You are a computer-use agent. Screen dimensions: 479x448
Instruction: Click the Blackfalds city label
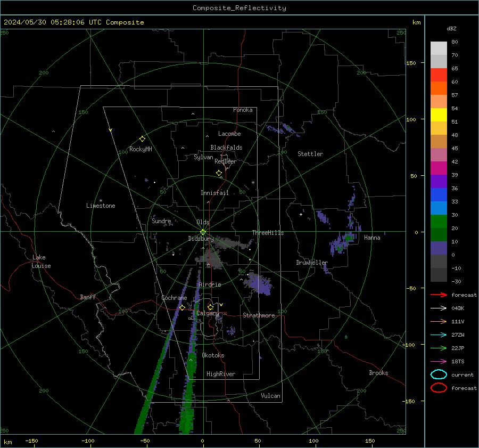(x=226, y=148)
